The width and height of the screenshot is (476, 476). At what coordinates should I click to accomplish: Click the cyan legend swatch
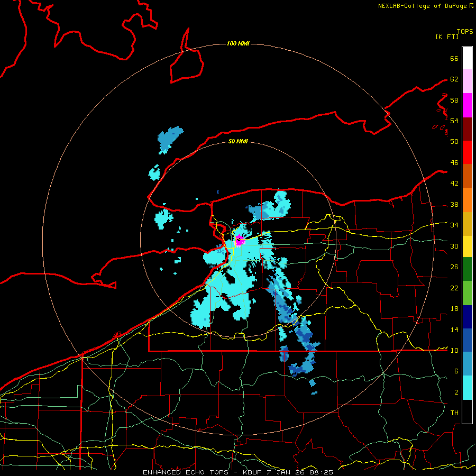467,388
